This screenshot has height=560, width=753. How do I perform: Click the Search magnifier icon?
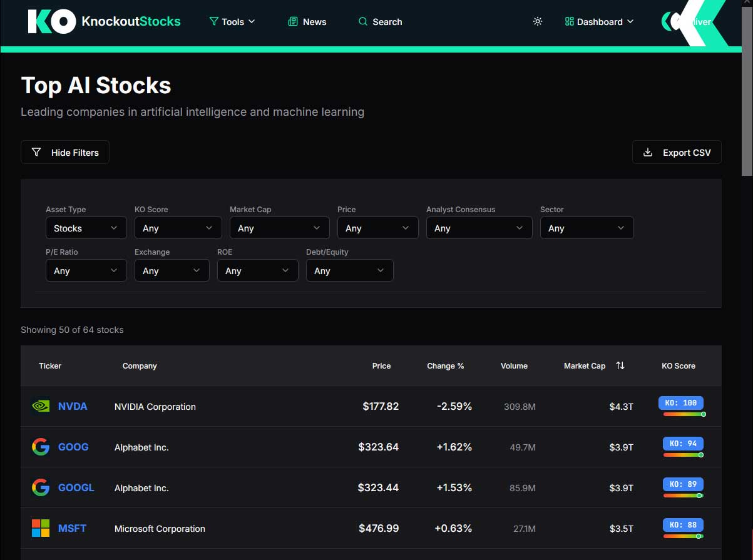(x=362, y=21)
